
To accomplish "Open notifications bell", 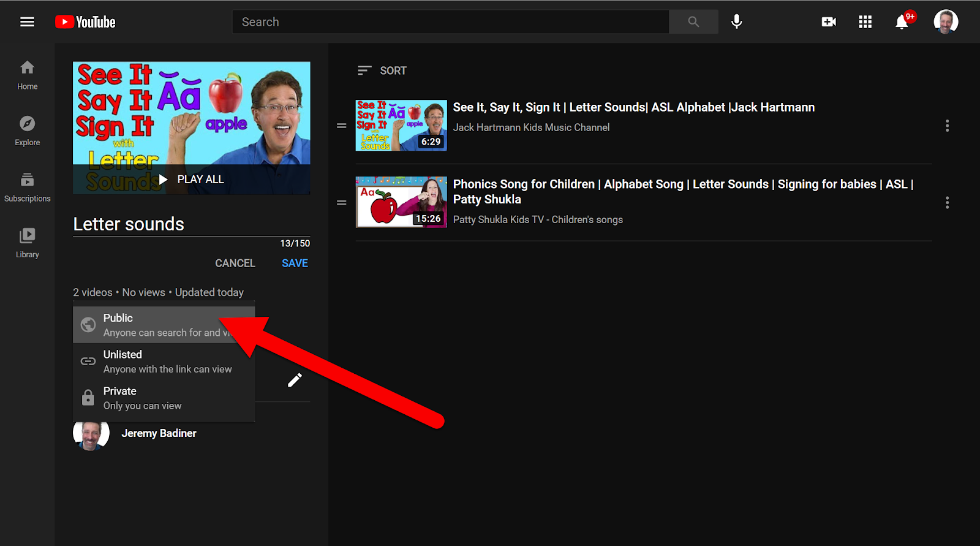I will pyautogui.click(x=902, y=22).
